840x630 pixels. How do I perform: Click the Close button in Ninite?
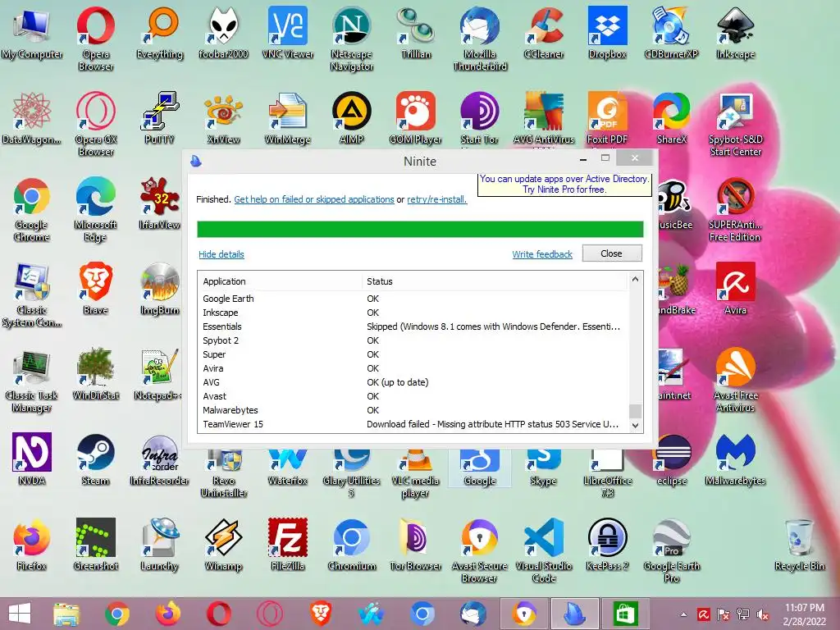612,253
